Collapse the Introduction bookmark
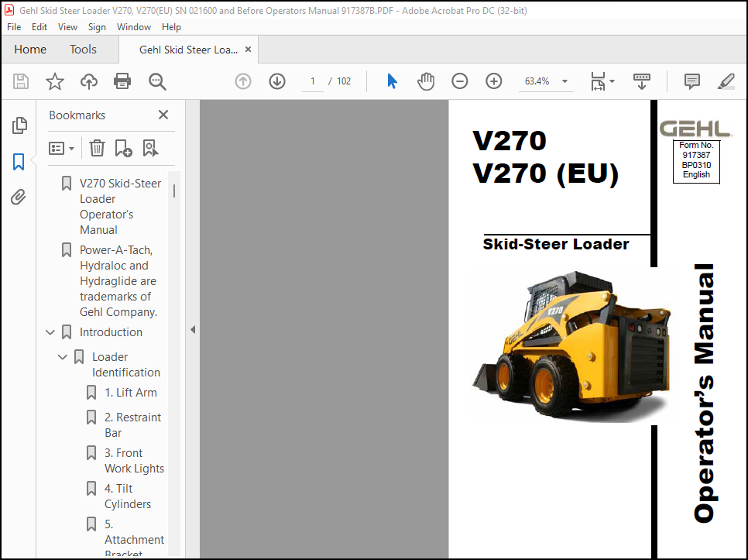 point(50,332)
